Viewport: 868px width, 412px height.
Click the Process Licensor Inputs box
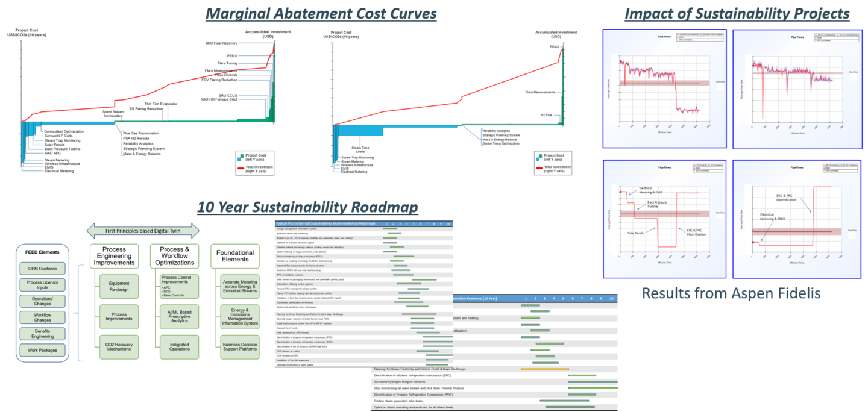pos(43,284)
